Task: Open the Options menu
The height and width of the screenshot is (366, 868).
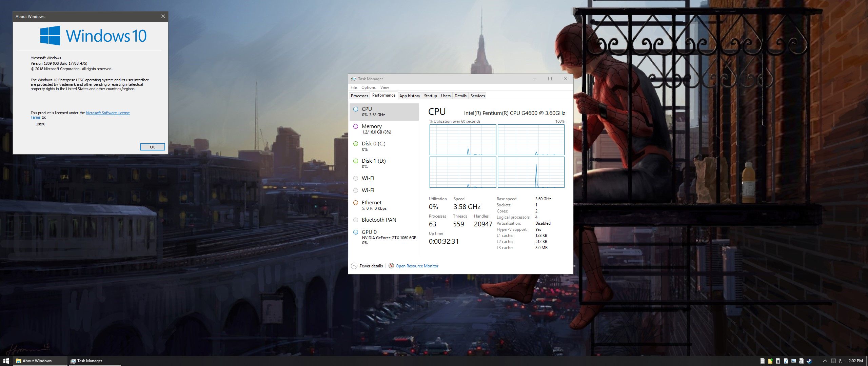Action: tap(368, 87)
